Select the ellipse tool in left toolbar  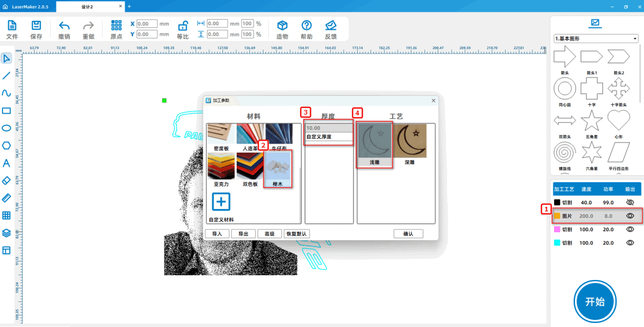point(7,128)
